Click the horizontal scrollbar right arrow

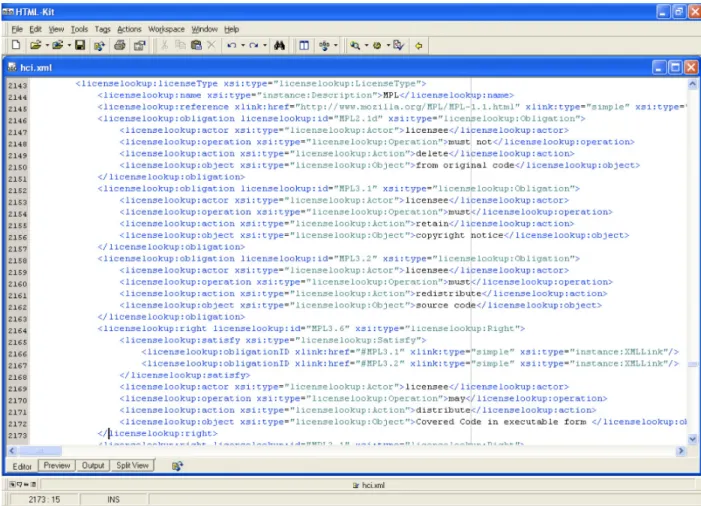click(681, 451)
